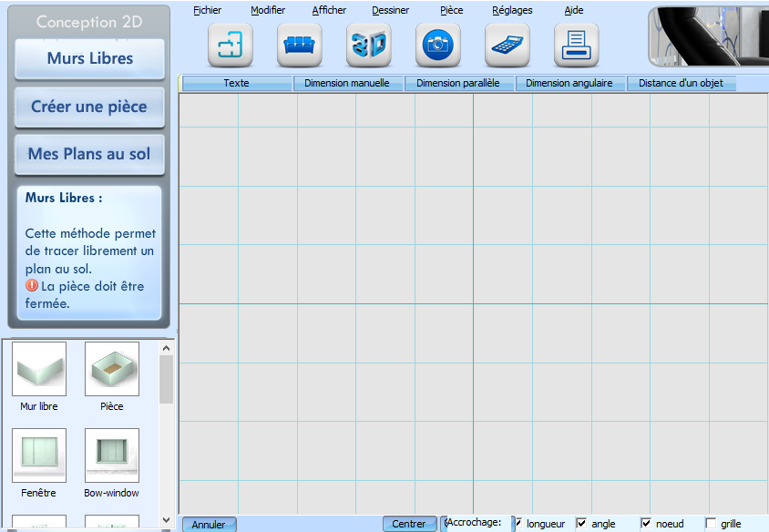This screenshot has height=532, width=769.
Task: Toggle the angle snapping checkbox
Action: coord(581,523)
